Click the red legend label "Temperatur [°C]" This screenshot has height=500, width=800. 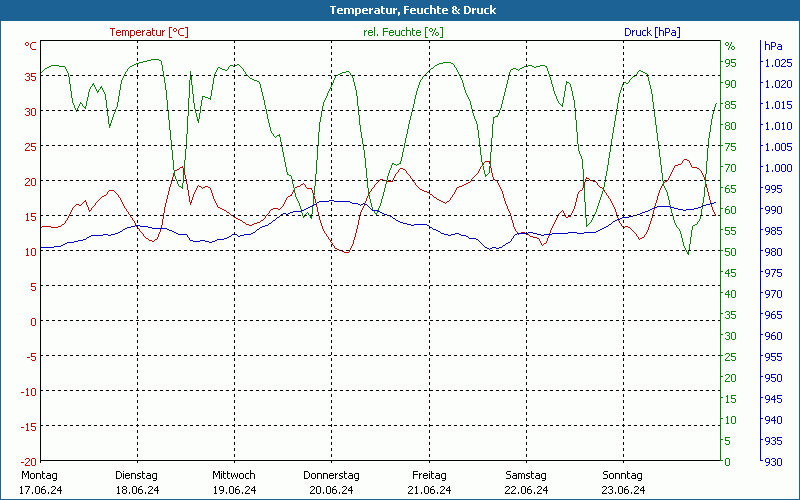149,32
